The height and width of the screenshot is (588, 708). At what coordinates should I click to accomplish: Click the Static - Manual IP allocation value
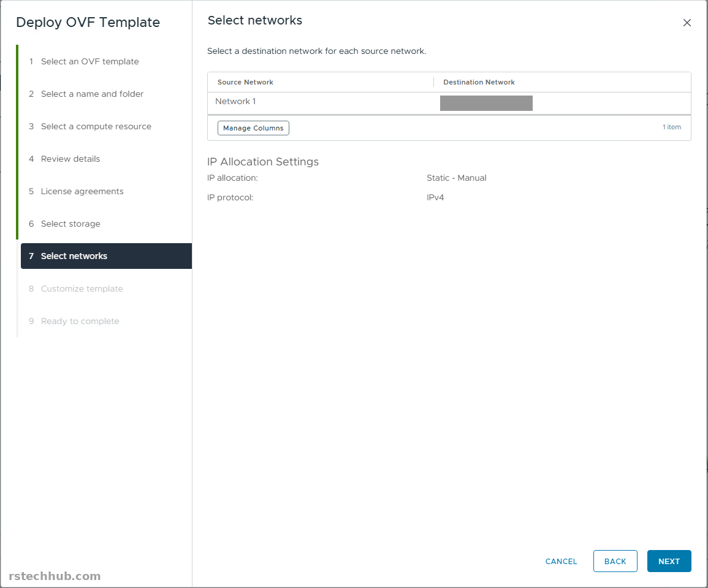(457, 178)
